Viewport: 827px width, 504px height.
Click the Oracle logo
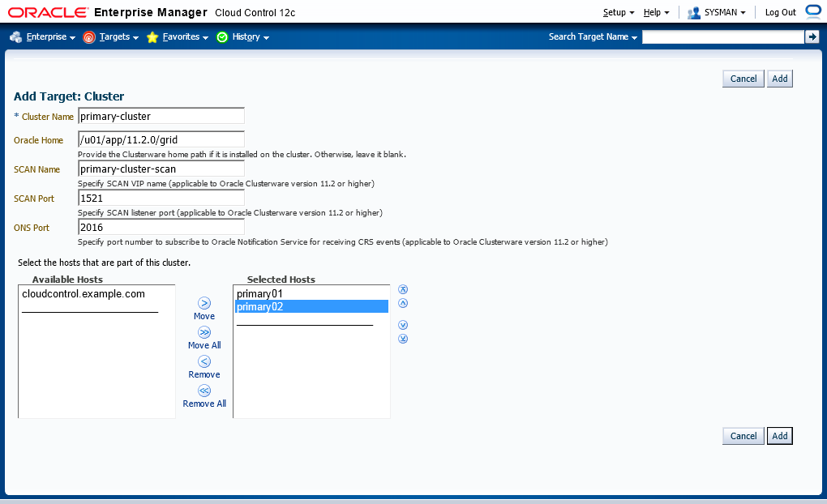coord(48,13)
